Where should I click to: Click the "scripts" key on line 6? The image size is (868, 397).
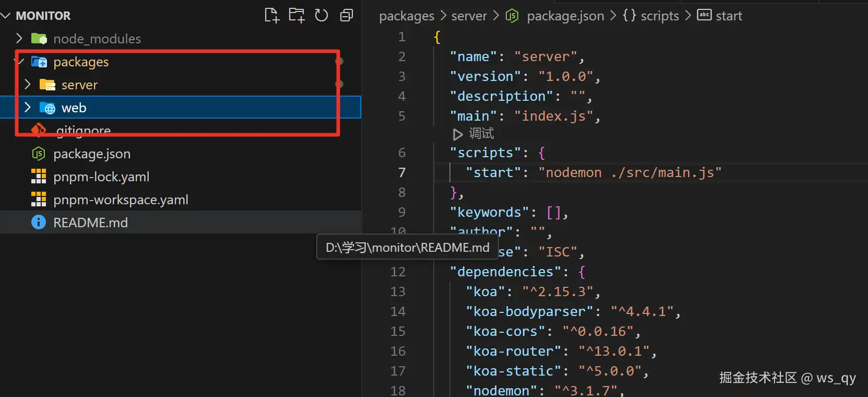(x=485, y=153)
